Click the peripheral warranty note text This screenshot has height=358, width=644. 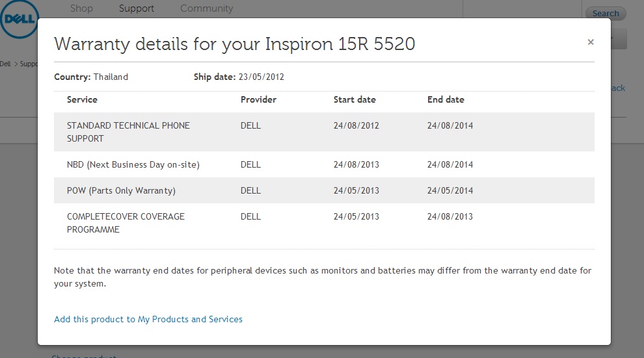pyautogui.click(x=322, y=277)
